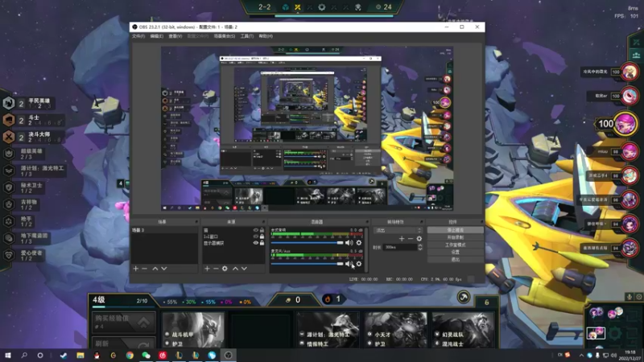
Task: Move scene up in Scenes panel
Action: (x=155, y=269)
